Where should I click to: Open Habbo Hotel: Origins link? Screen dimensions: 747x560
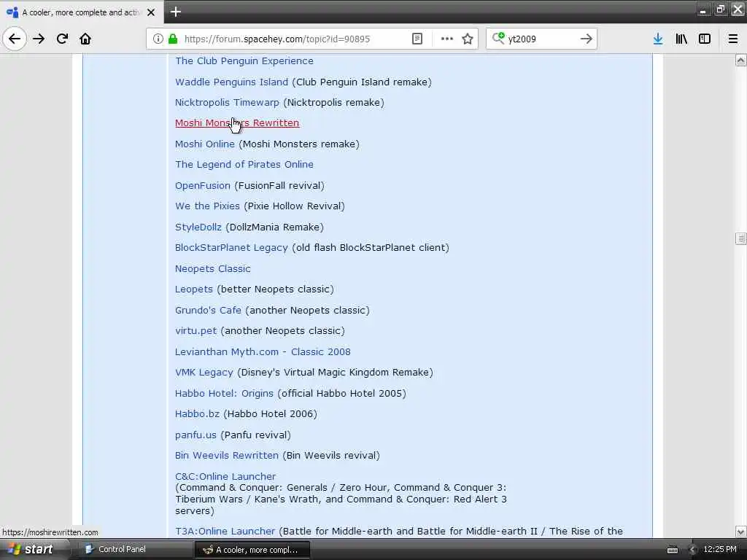[x=224, y=393]
